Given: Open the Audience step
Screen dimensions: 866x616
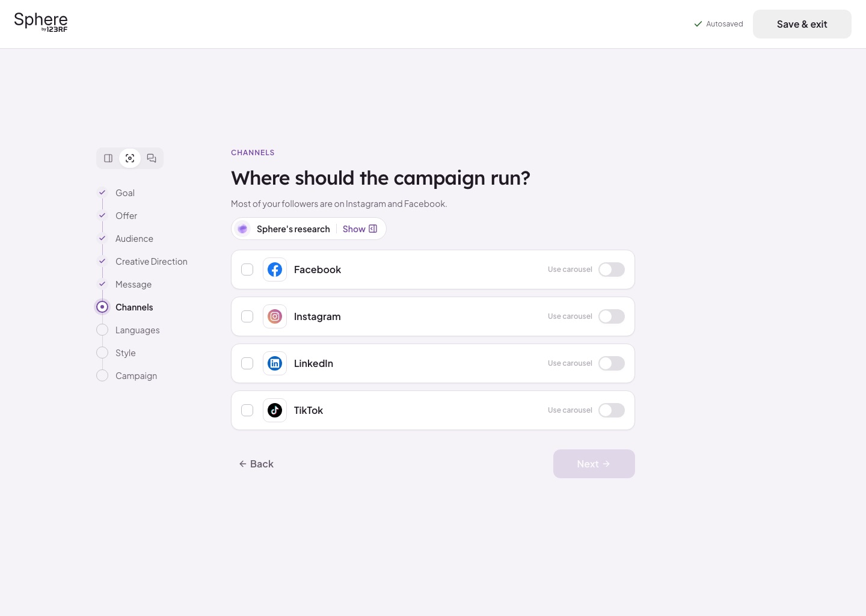Looking at the screenshot, I should tap(134, 238).
